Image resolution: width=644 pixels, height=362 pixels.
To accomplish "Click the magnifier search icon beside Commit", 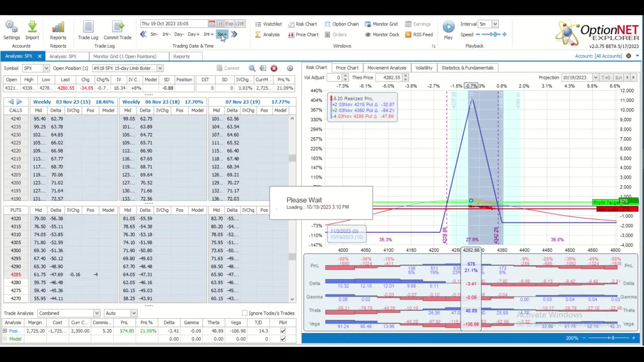I will coord(252,68).
